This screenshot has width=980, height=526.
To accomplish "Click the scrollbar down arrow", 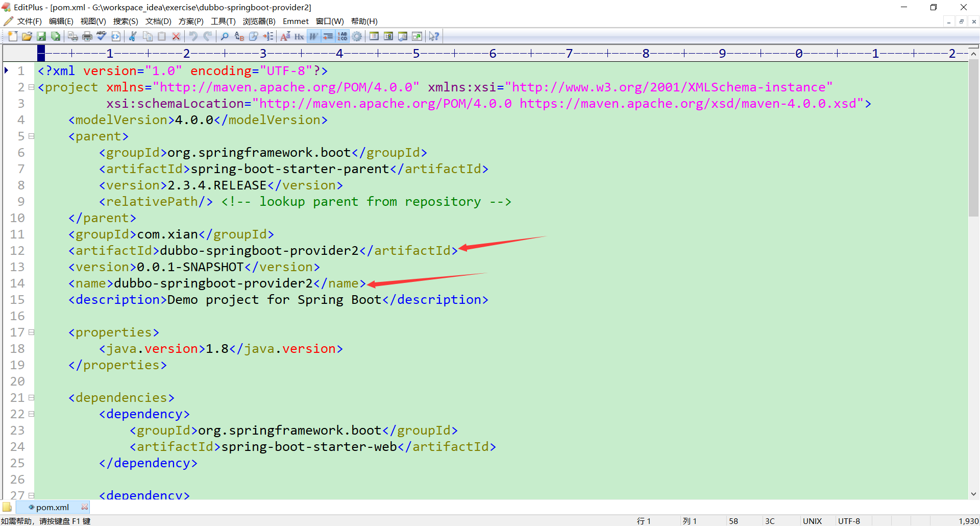I will click(973, 494).
